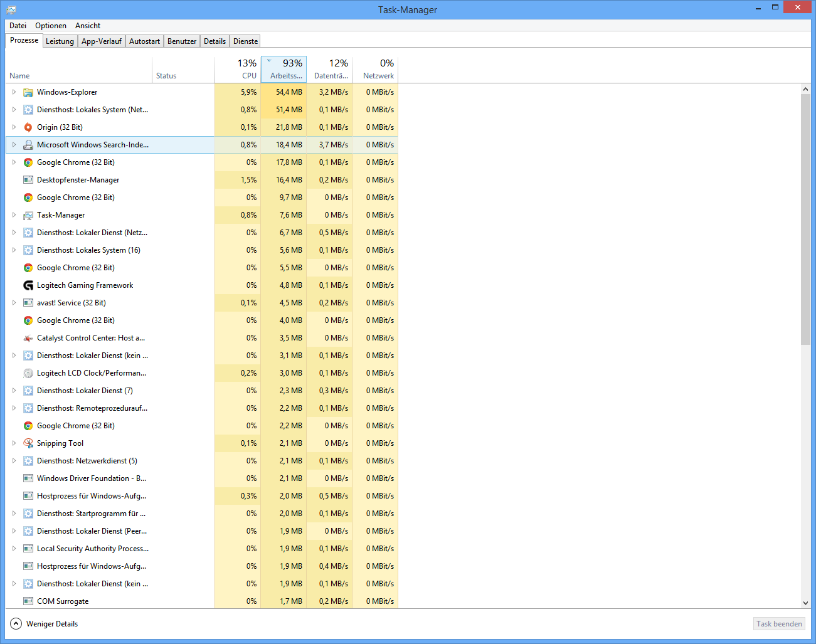Sort by the Name column header

(x=78, y=70)
